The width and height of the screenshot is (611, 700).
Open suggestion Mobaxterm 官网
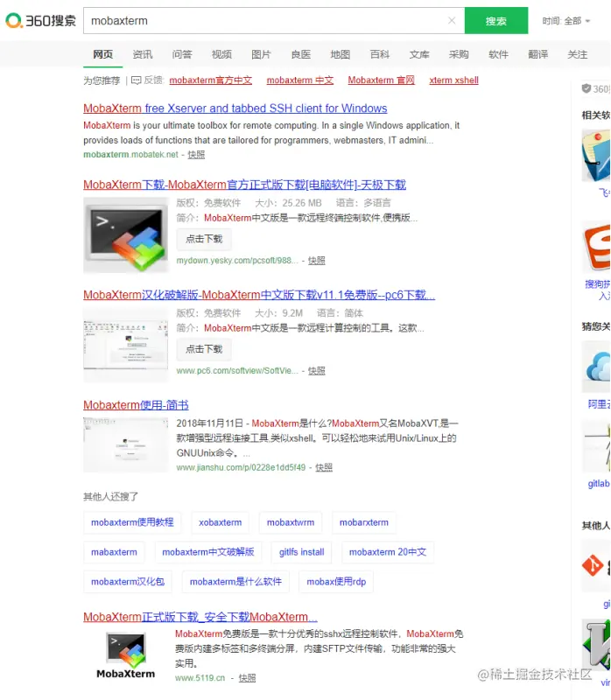pos(381,80)
